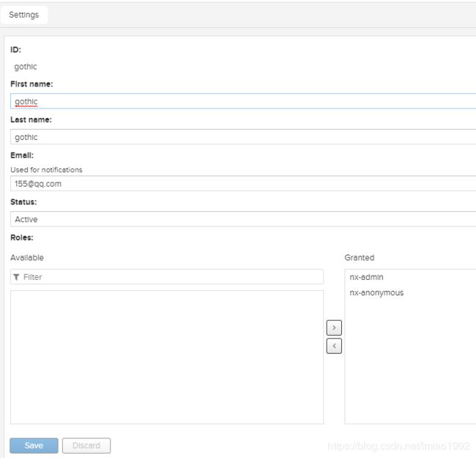Select the Email field containing 155@qq.com

(242, 184)
